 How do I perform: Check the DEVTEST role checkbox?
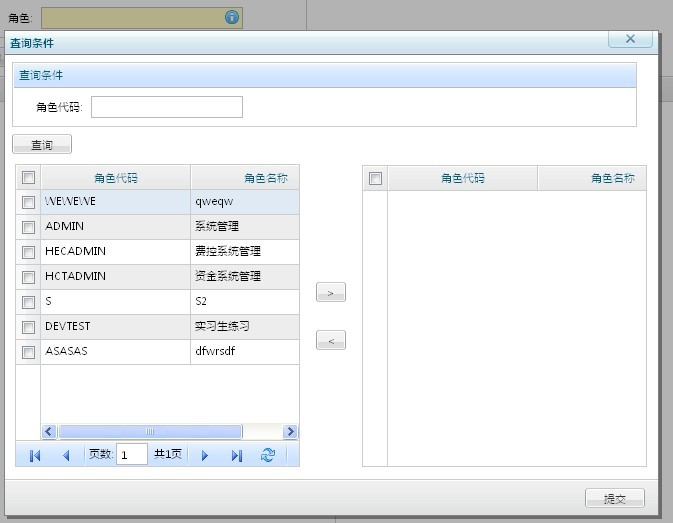[x=28, y=327]
